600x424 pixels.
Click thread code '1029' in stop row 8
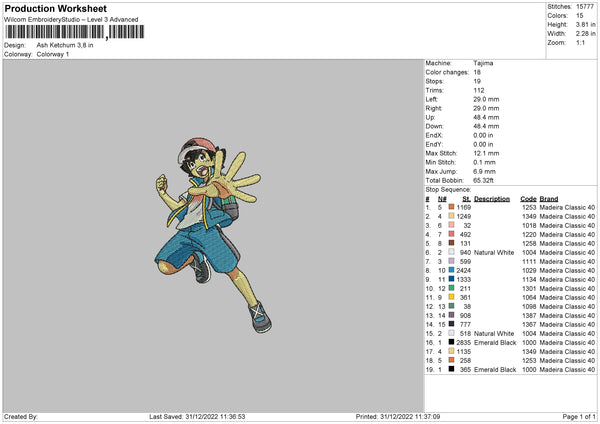tap(529, 270)
